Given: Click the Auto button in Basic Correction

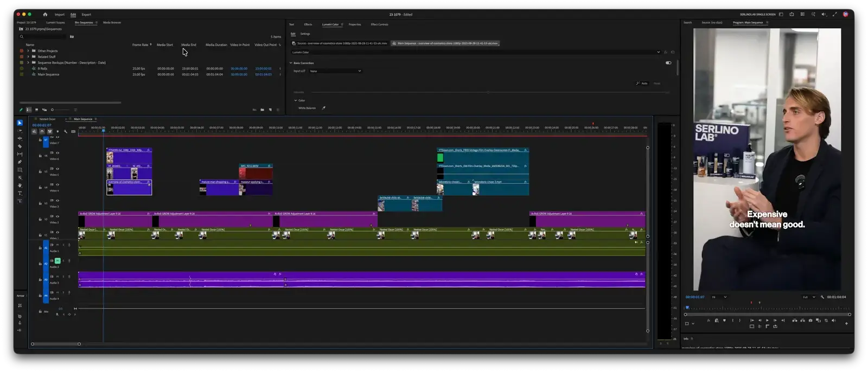Looking at the screenshot, I should [x=642, y=84].
